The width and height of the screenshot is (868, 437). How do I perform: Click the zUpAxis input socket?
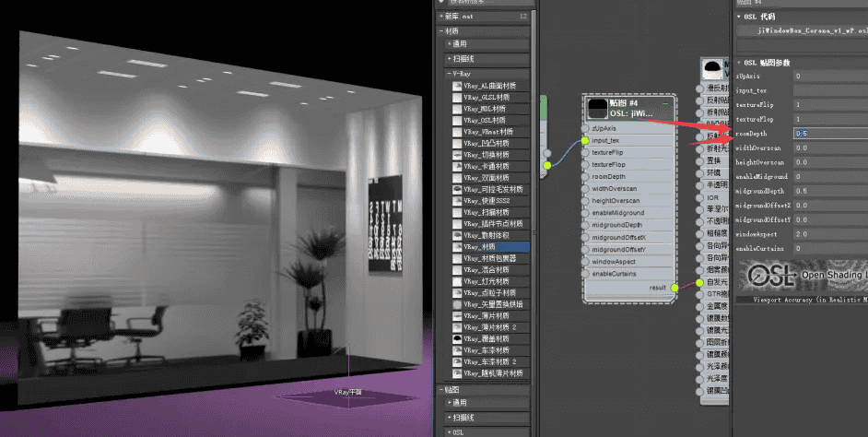(586, 128)
